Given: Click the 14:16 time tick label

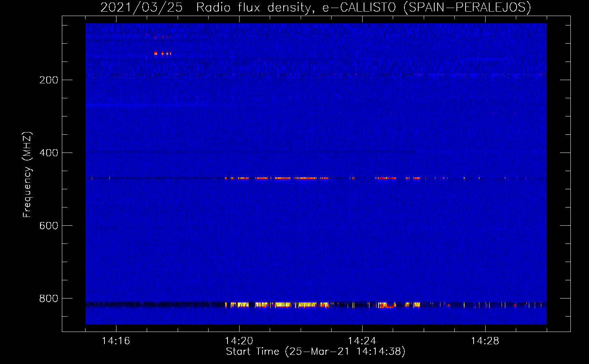Looking at the screenshot, I should tap(116, 341).
